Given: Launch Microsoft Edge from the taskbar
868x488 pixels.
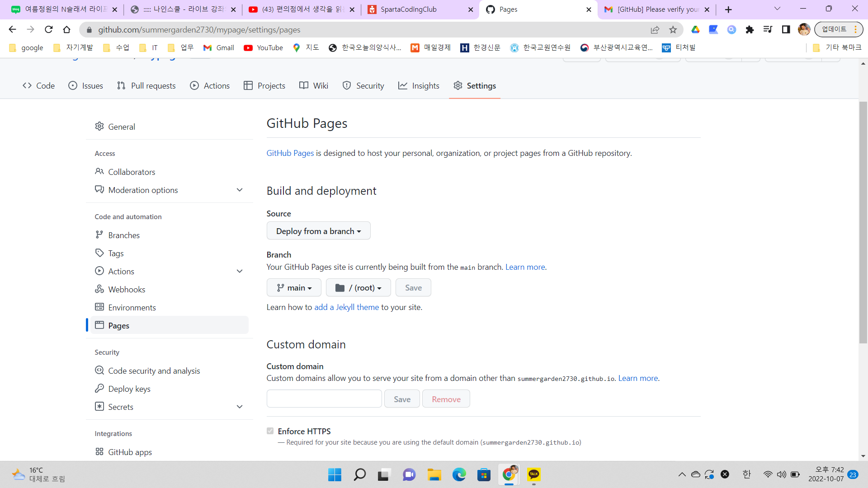Looking at the screenshot, I should [x=459, y=474].
